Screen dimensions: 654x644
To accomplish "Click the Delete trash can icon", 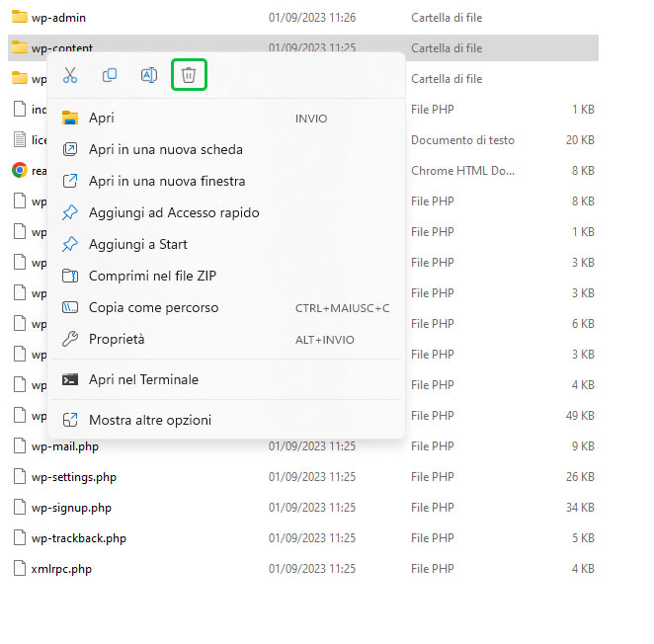I will pyautogui.click(x=189, y=75).
